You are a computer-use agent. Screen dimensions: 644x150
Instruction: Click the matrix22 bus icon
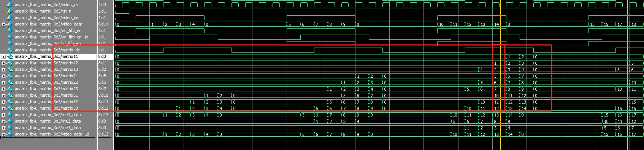tap(10, 82)
